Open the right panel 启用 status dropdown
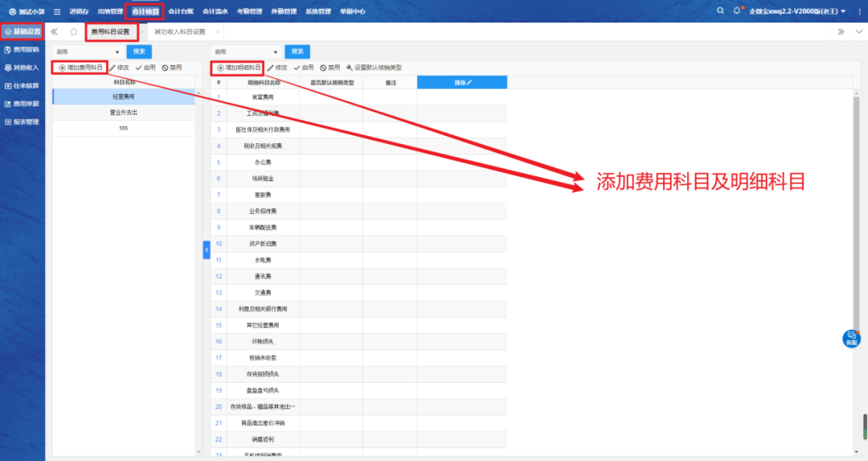The height and width of the screenshot is (461, 868). click(x=246, y=51)
